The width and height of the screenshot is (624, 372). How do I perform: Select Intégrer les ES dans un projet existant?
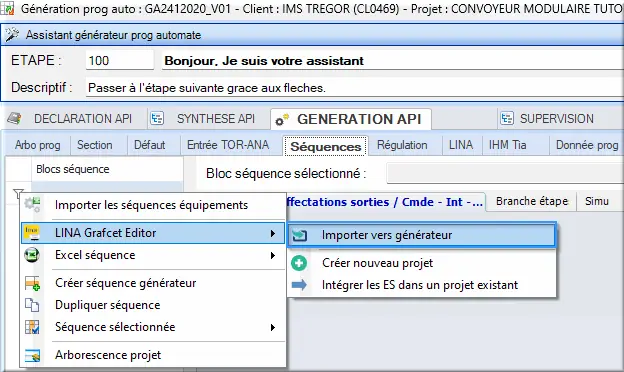point(421,285)
